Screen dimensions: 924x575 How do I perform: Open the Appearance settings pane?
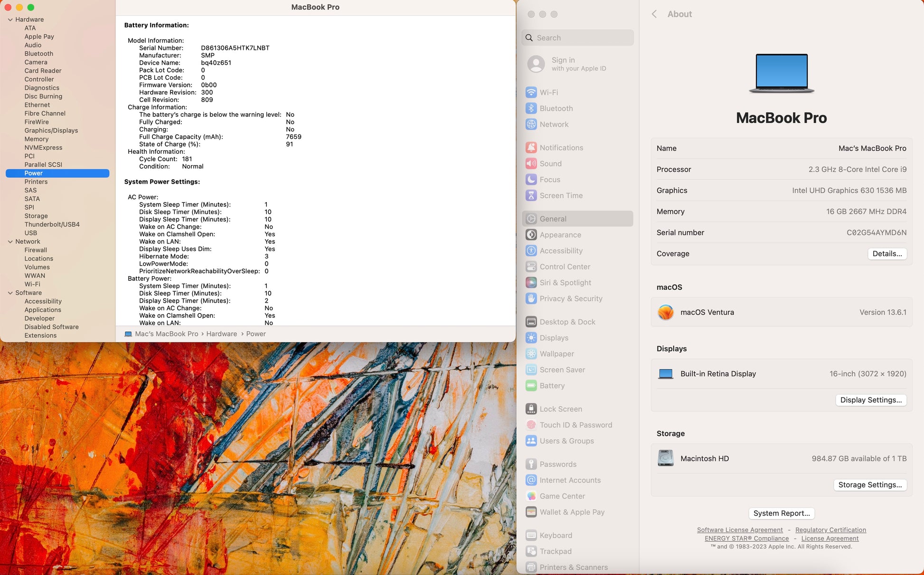pos(560,235)
